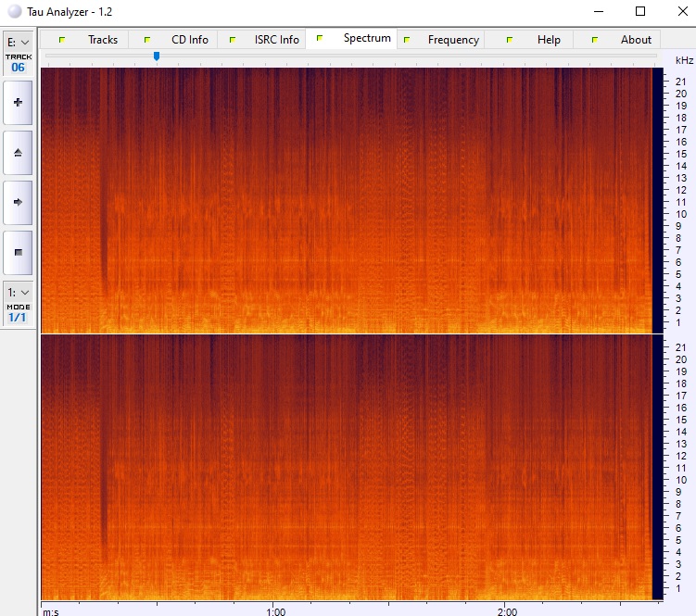Viewport: 696px width, 616px height.
Task: Click the Tau Analyzer title bar icon
Action: pos(13,12)
